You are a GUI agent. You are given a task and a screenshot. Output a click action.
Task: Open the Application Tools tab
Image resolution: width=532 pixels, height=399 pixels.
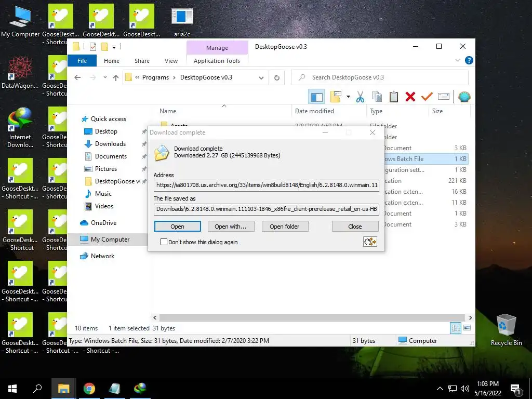click(217, 61)
